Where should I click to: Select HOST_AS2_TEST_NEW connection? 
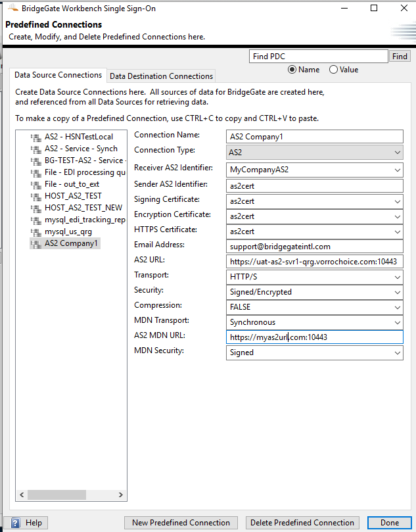point(83,208)
